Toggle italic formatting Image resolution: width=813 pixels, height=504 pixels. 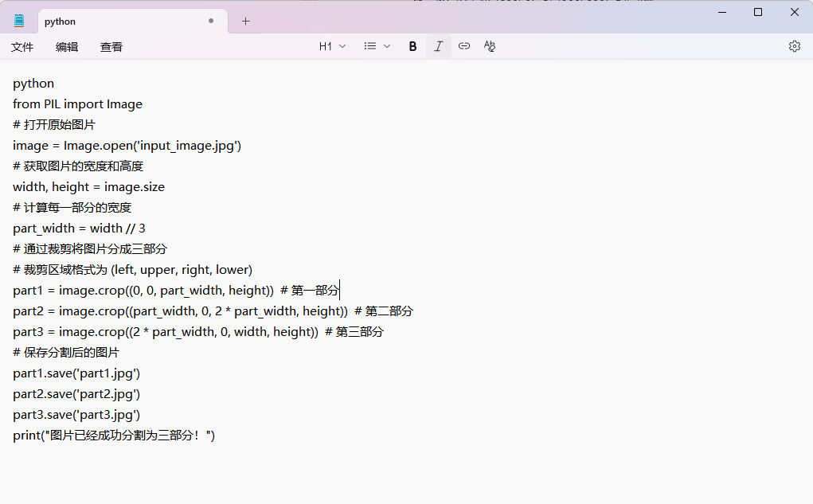438,46
